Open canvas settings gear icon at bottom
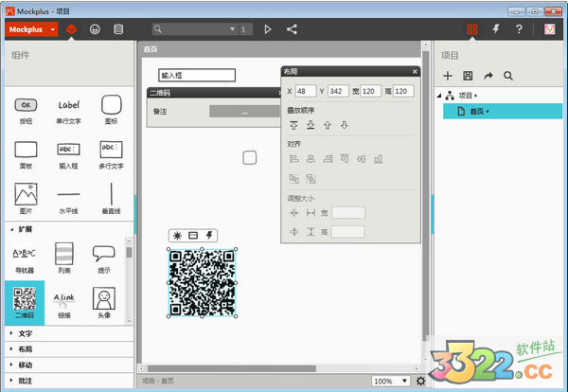The image size is (568, 392). pyautogui.click(x=420, y=382)
